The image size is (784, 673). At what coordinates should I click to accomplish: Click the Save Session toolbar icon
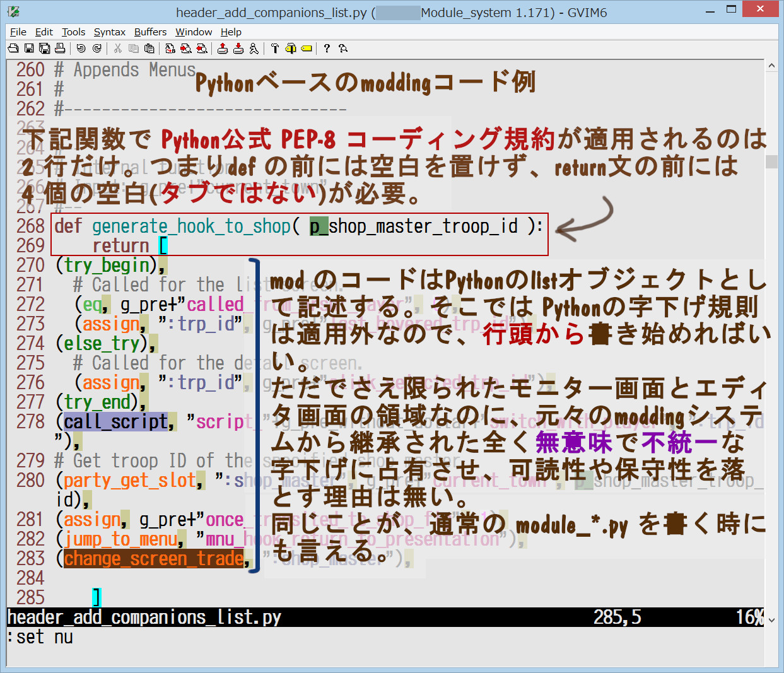[x=238, y=49]
